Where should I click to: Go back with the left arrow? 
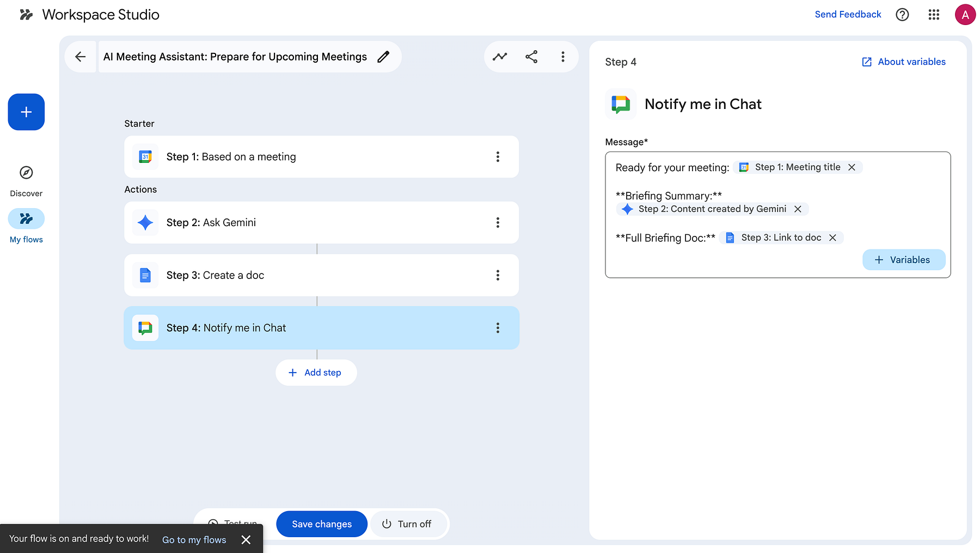(81, 57)
